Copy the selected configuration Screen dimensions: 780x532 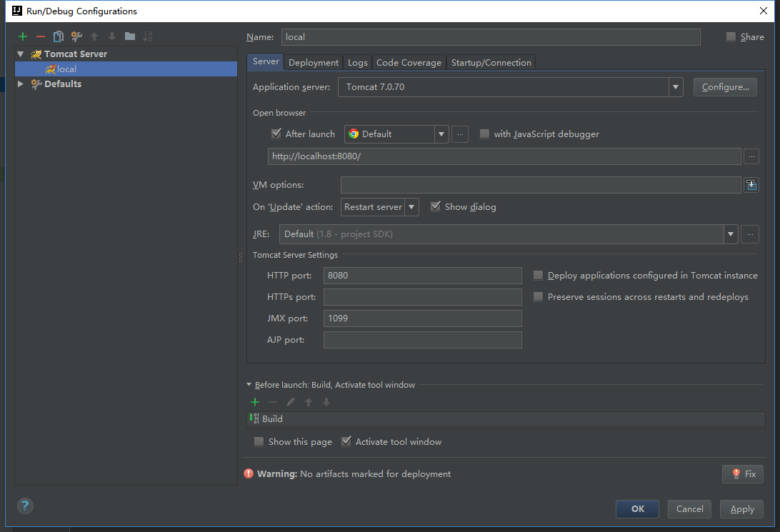(x=58, y=36)
